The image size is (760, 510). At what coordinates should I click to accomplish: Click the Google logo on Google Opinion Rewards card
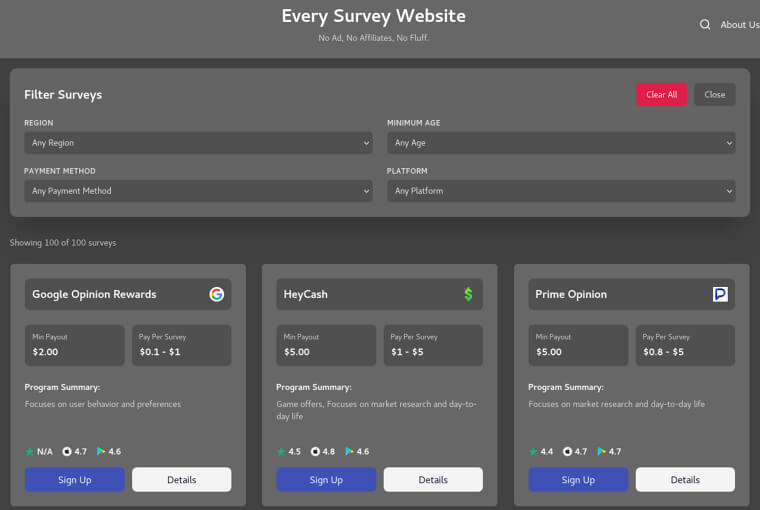coord(217,294)
